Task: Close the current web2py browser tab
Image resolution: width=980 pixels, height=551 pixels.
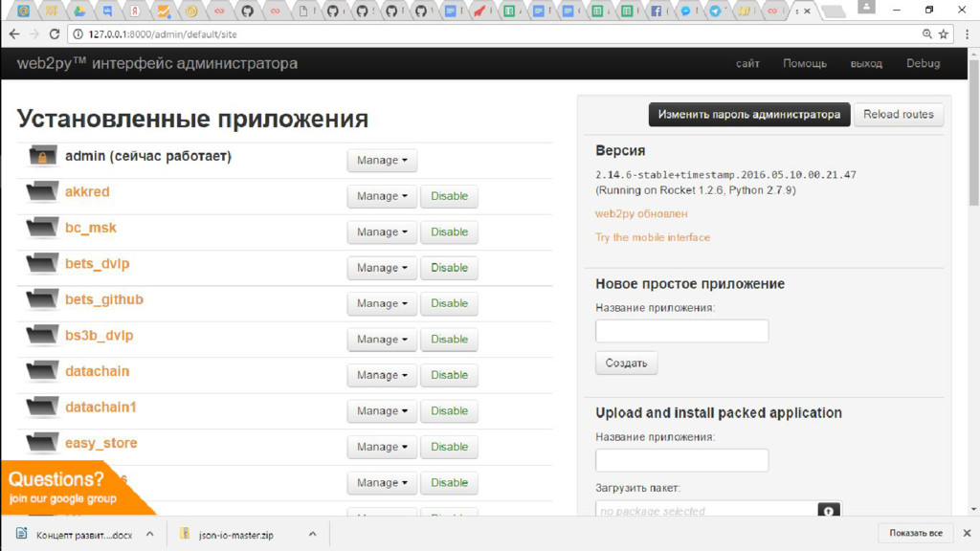Action: [x=808, y=11]
